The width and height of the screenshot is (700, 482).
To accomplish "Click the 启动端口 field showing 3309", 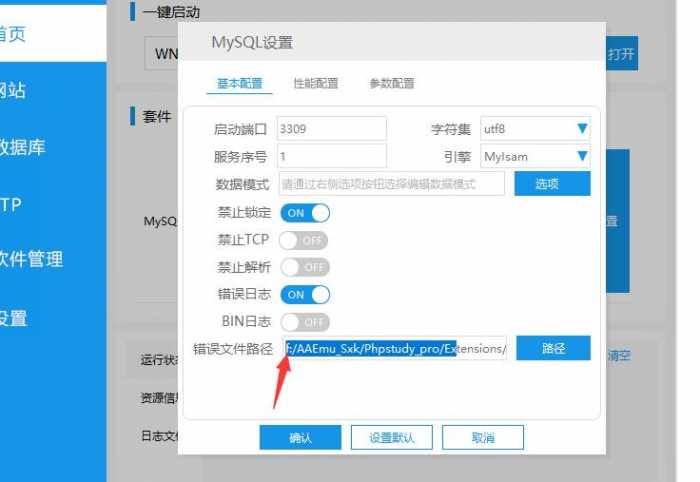I will pyautogui.click(x=331, y=129).
